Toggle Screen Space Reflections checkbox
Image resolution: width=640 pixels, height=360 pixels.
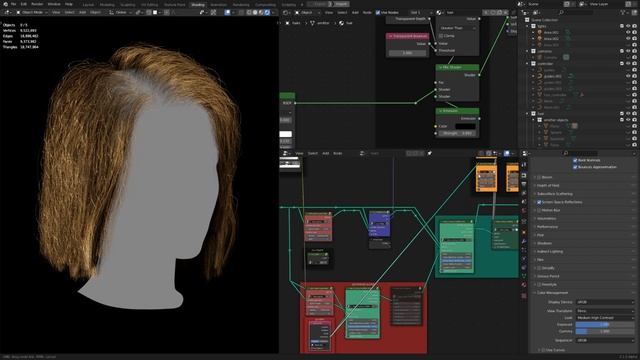(539, 202)
